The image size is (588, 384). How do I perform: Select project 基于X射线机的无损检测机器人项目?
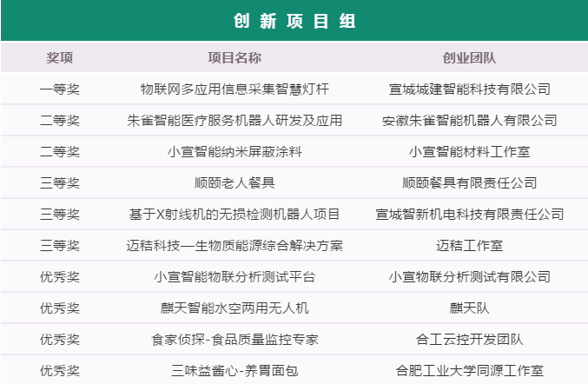click(235, 215)
